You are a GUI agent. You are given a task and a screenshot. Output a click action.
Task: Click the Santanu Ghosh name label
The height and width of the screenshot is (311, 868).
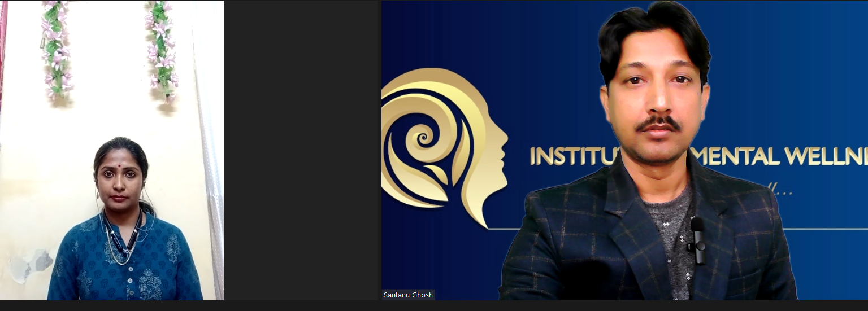tap(408, 295)
